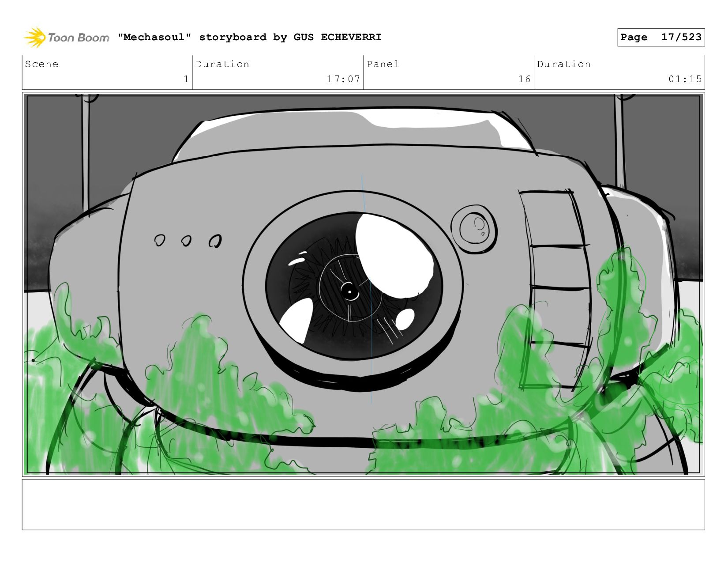Click the Toon Boom logo

pos(66,37)
